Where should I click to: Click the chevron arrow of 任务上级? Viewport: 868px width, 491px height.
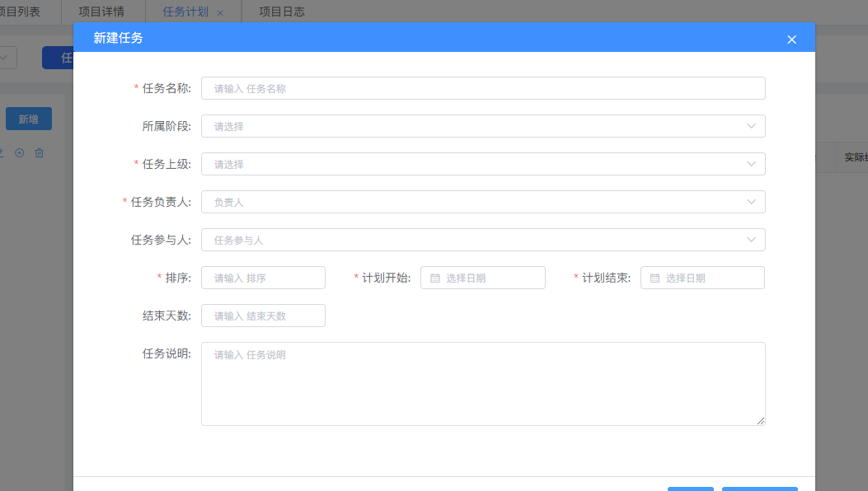point(751,164)
